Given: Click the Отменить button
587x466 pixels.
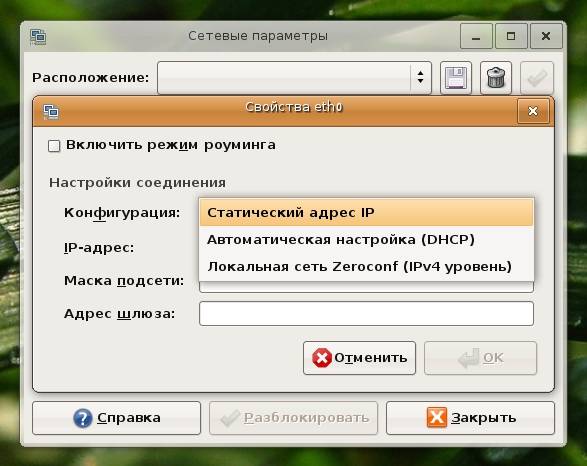Looking at the screenshot, I should tap(359, 358).
